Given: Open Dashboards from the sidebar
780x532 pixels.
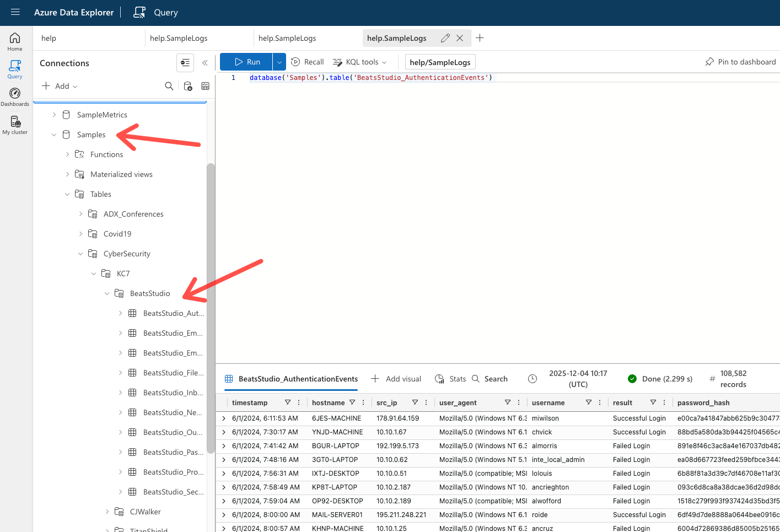Looking at the screenshot, I should point(15,96).
